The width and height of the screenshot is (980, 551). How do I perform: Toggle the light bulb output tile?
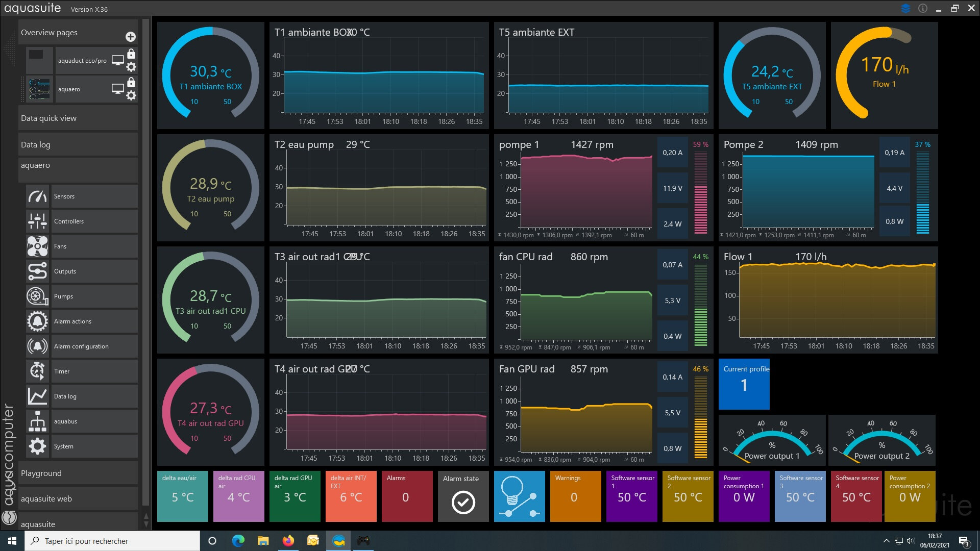pyautogui.click(x=519, y=496)
